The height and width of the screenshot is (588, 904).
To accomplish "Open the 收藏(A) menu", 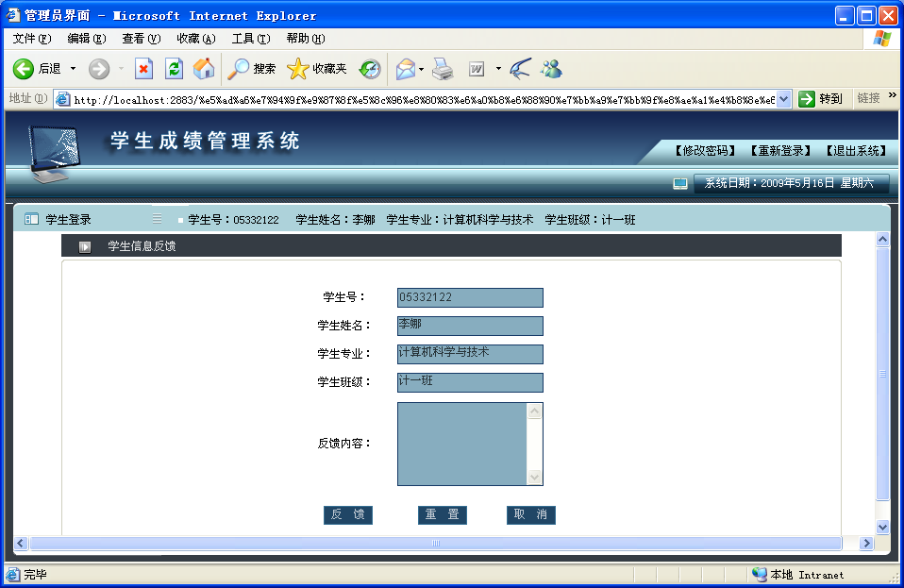I will (x=196, y=39).
